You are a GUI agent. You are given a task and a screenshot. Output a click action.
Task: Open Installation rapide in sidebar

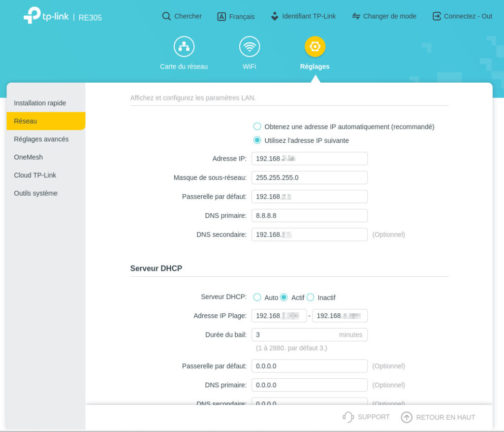tap(40, 103)
